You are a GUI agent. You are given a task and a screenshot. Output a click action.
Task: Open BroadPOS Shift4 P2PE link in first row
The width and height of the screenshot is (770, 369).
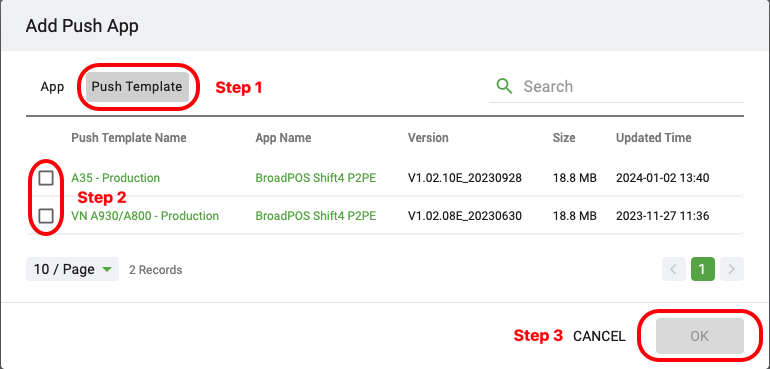tap(316, 178)
